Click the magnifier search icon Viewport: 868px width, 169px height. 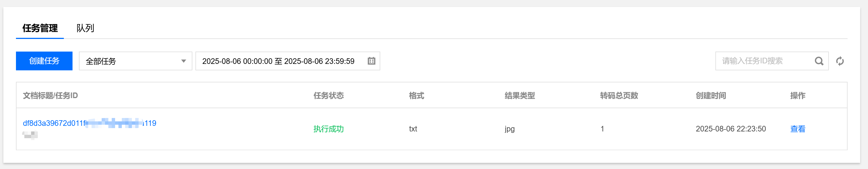pos(819,61)
